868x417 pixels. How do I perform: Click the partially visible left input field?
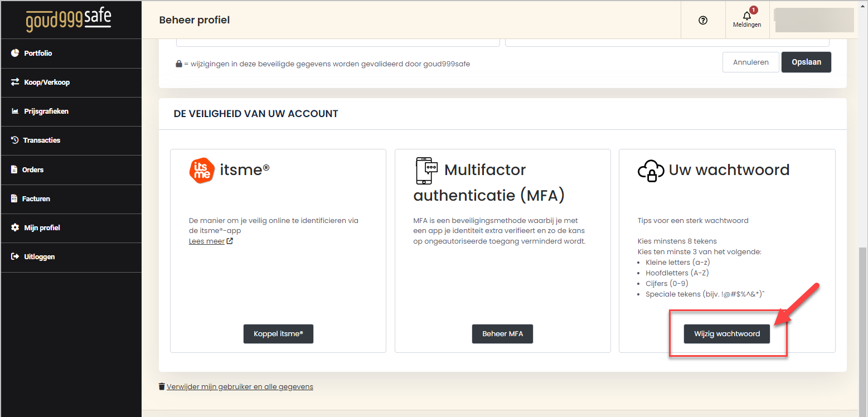tap(338, 43)
